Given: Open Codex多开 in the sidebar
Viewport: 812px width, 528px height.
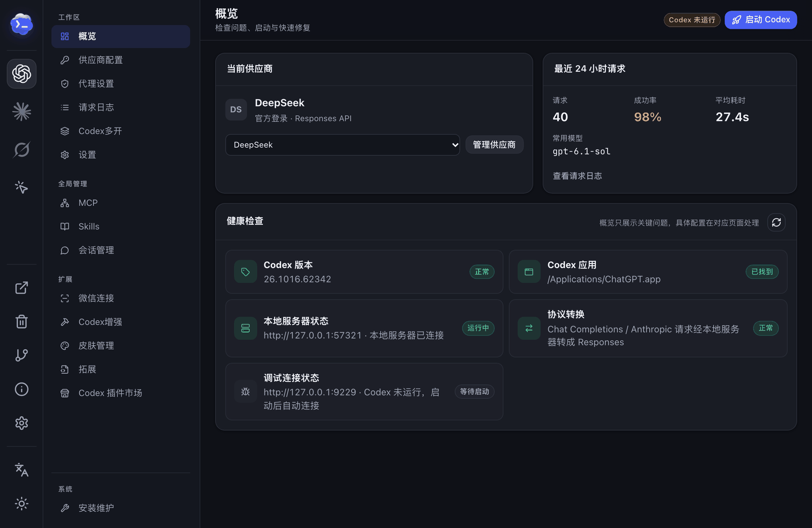Looking at the screenshot, I should tap(121, 131).
